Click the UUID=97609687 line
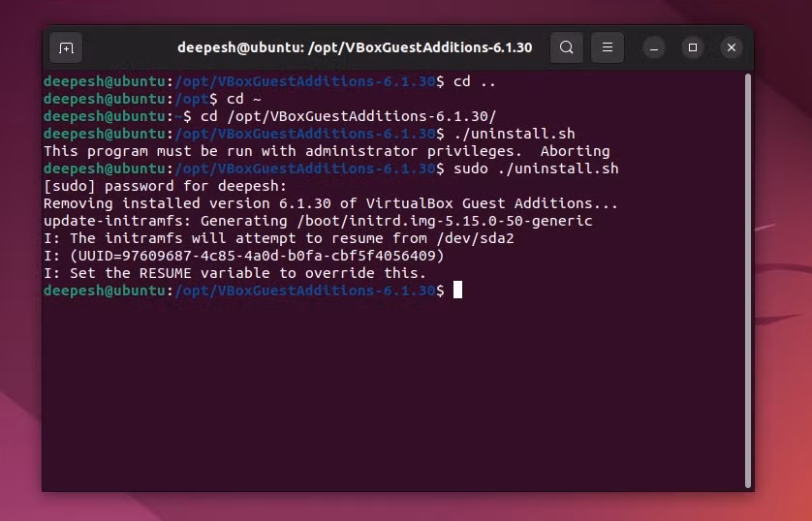 click(244, 256)
